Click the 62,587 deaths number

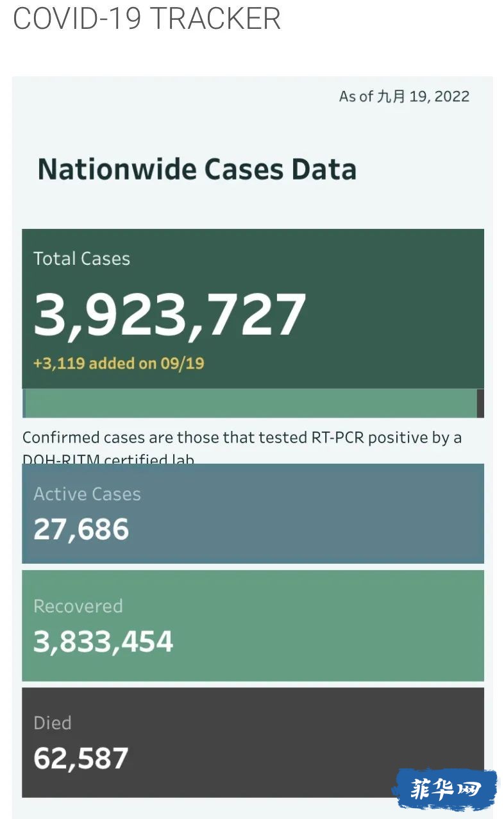pyautogui.click(x=81, y=758)
